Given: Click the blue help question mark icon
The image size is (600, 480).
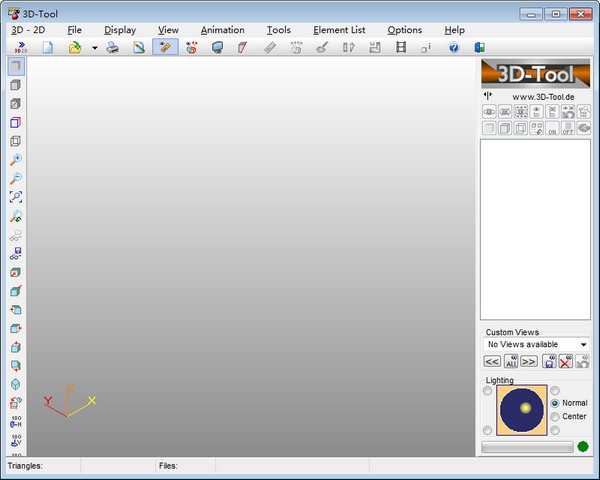Looking at the screenshot, I should coord(453,47).
